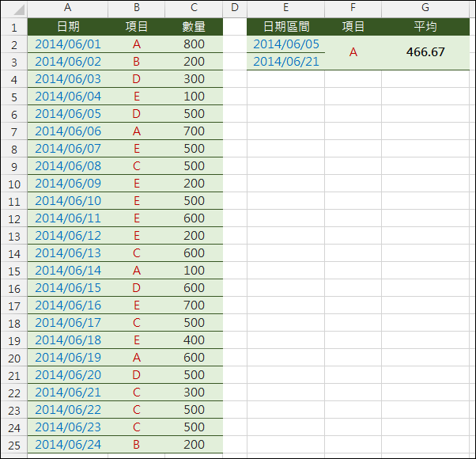Select item A cell in column F
Image resolution: width=476 pixels, height=459 pixels.
point(353,52)
